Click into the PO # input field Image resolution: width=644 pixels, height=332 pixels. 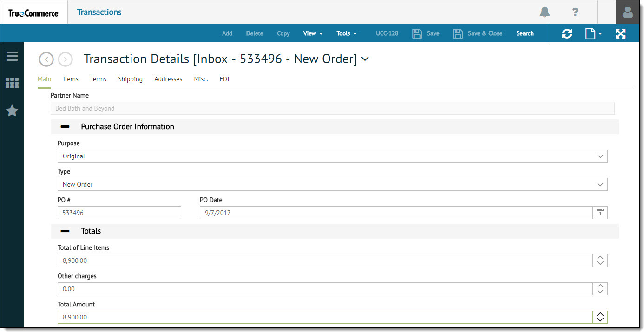(x=119, y=213)
